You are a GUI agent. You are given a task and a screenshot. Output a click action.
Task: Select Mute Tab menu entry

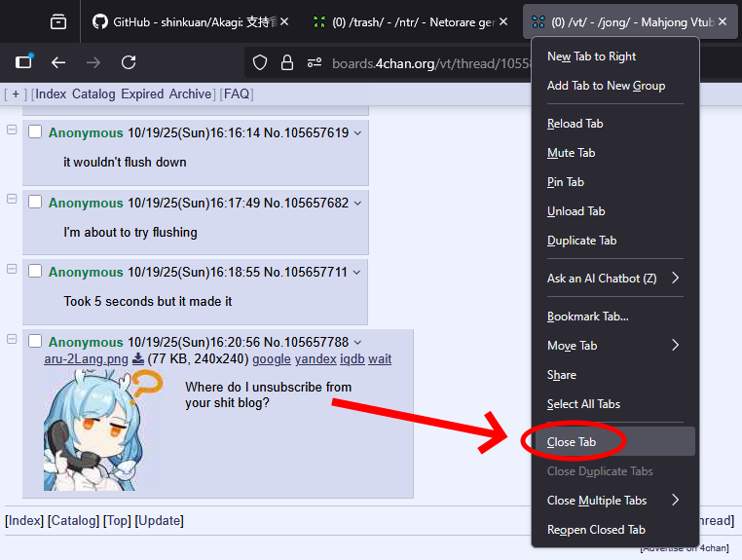point(615,153)
